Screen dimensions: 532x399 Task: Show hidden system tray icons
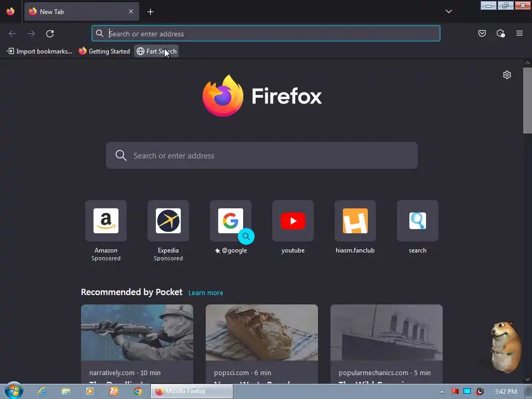442,392
